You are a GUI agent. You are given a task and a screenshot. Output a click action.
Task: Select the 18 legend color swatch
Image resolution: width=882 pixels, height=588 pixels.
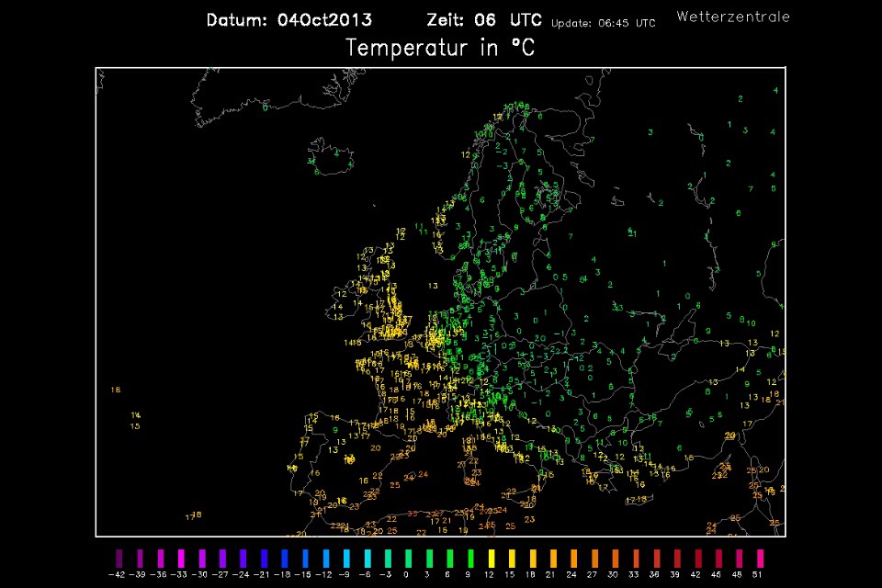[x=532, y=558]
